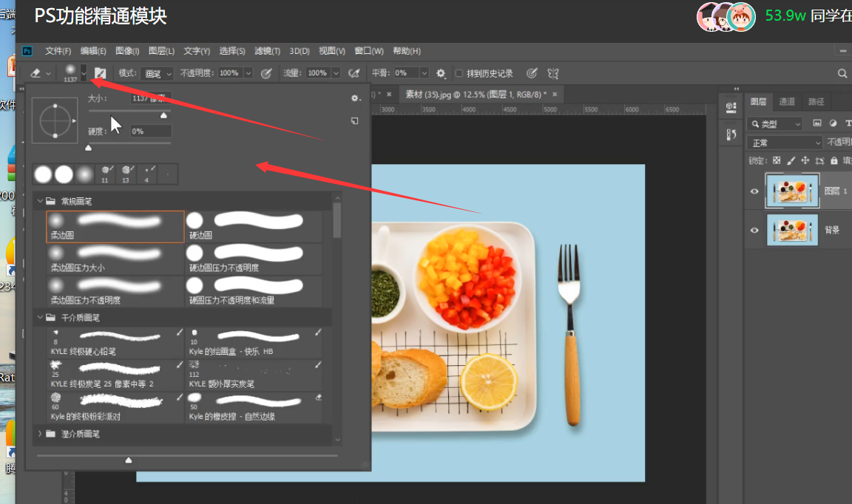Click the brush preview showing size 1137

[x=70, y=72]
